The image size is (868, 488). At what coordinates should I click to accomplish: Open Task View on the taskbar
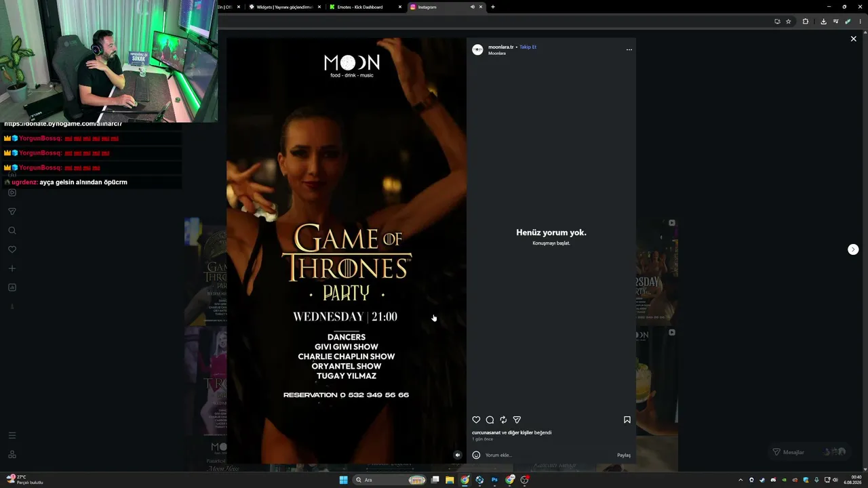[x=435, y=480]
